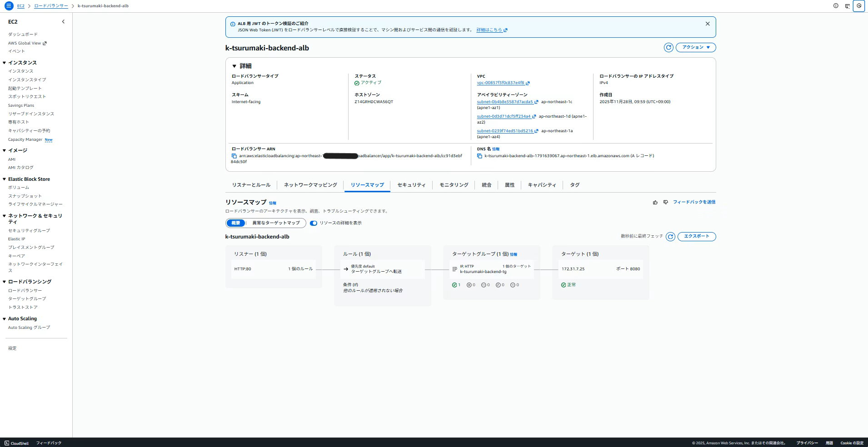The height and width of the screenshot is (447, 868).
Task: Click external icon beside subnet-0d3d71dcf5ff234a4
Action: tap(534, 117)
